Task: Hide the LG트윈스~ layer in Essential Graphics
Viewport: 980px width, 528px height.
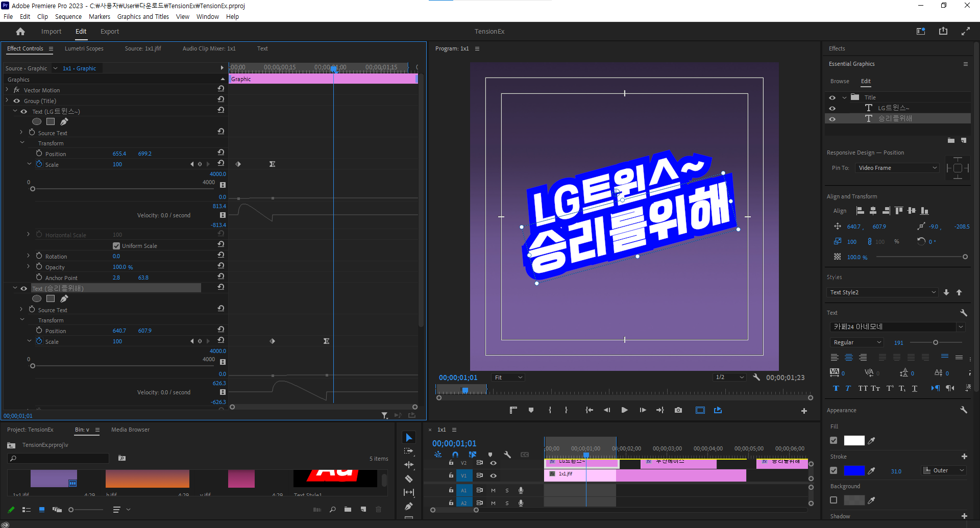Action: (832, 108)
